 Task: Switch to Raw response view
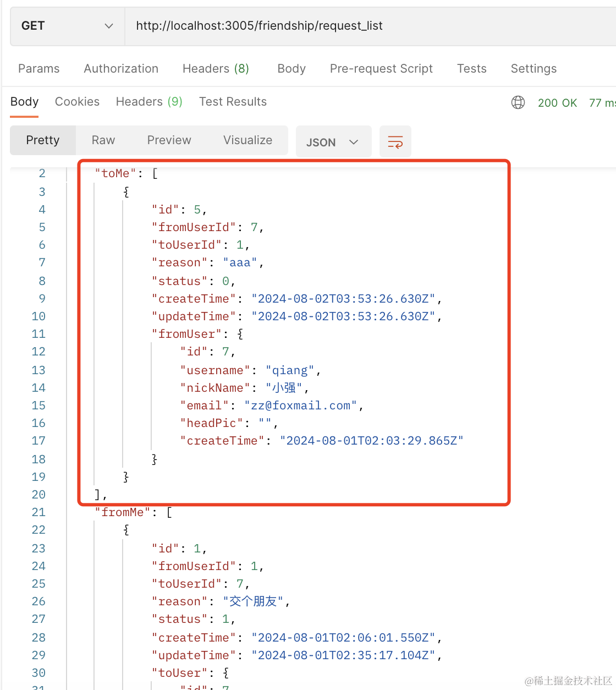point(103,140)
